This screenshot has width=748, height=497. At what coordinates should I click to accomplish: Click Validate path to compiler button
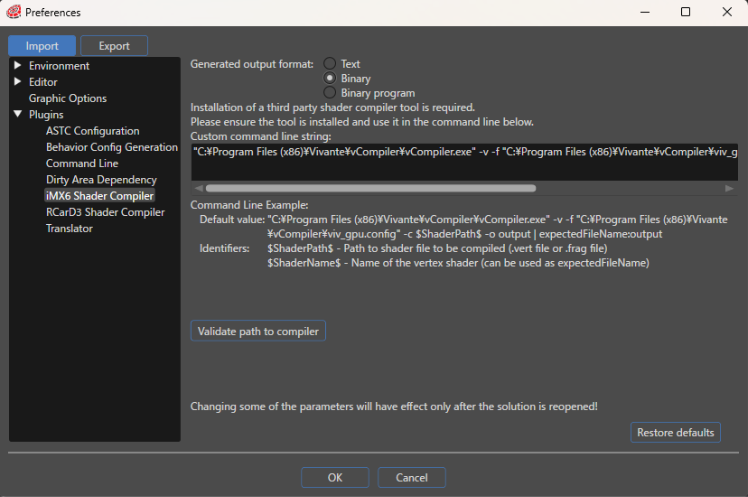tap(258, 331)
